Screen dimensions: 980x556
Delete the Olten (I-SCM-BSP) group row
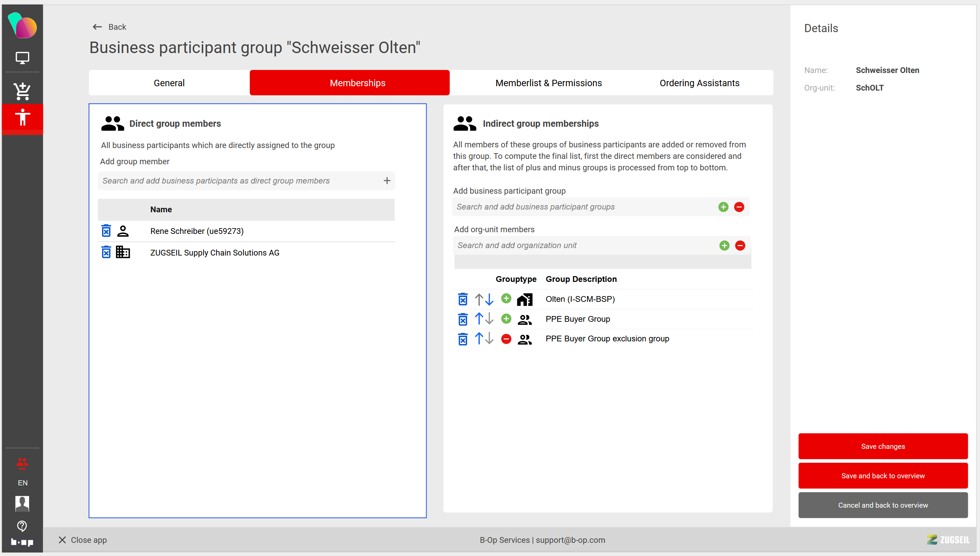coord(463,299)
